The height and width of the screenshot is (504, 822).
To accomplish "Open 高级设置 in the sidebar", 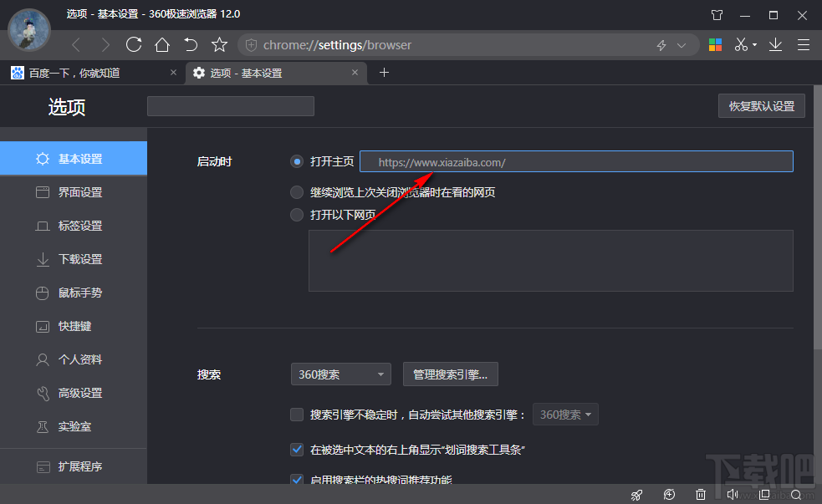I will point(74,393).
